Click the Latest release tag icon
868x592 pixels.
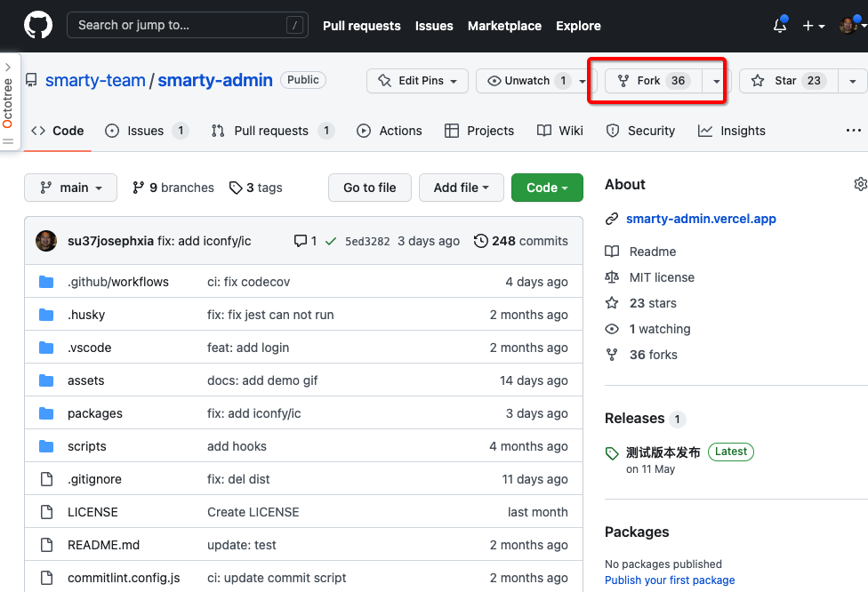[x=612, y=453]
